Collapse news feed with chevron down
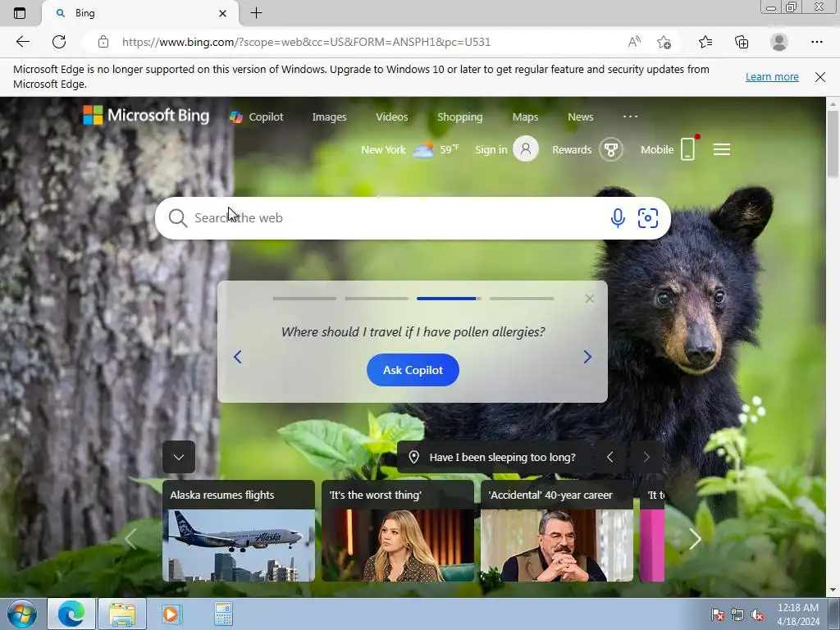The height and width of the screenshot is (630, 840). click(179, 456)
